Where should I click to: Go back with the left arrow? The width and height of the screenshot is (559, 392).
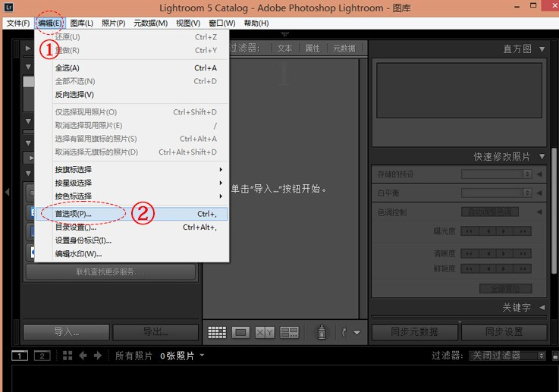pos(83,356)
